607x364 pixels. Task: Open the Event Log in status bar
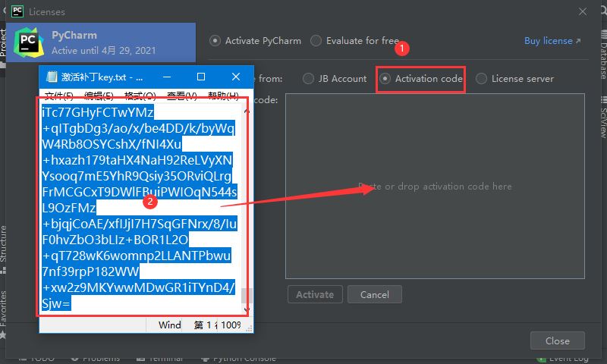pyautogui.click(x=563, y=359)
